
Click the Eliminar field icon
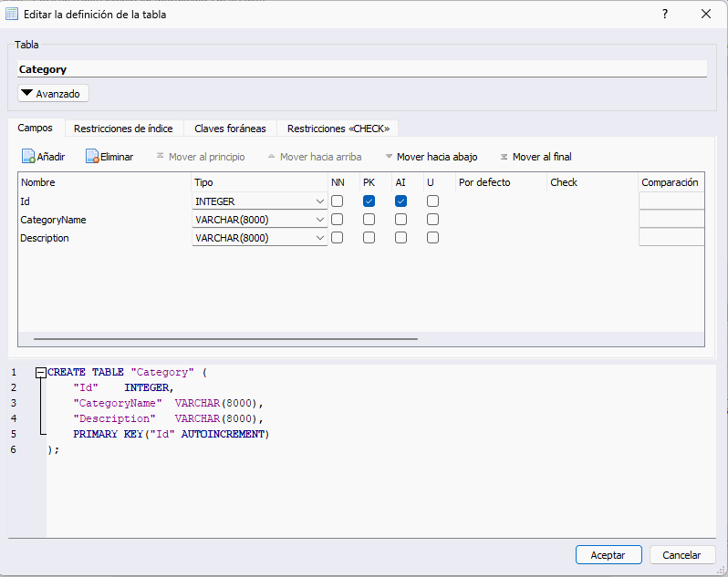coord(92,156)
